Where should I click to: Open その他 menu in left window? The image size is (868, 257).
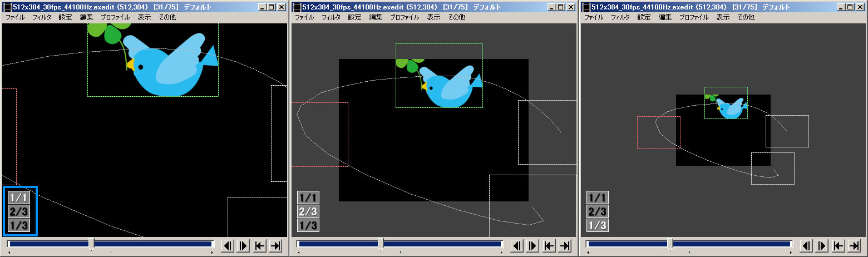point(167,17)
